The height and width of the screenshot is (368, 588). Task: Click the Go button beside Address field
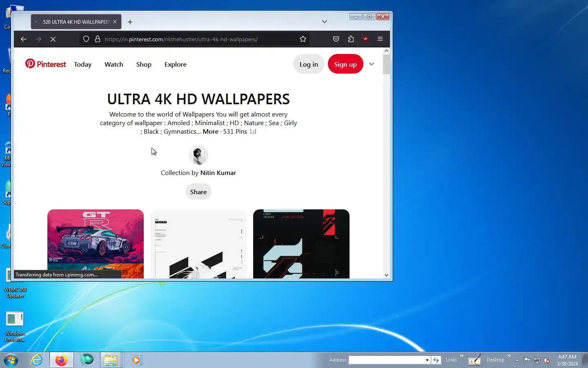(x=436, y=360)
